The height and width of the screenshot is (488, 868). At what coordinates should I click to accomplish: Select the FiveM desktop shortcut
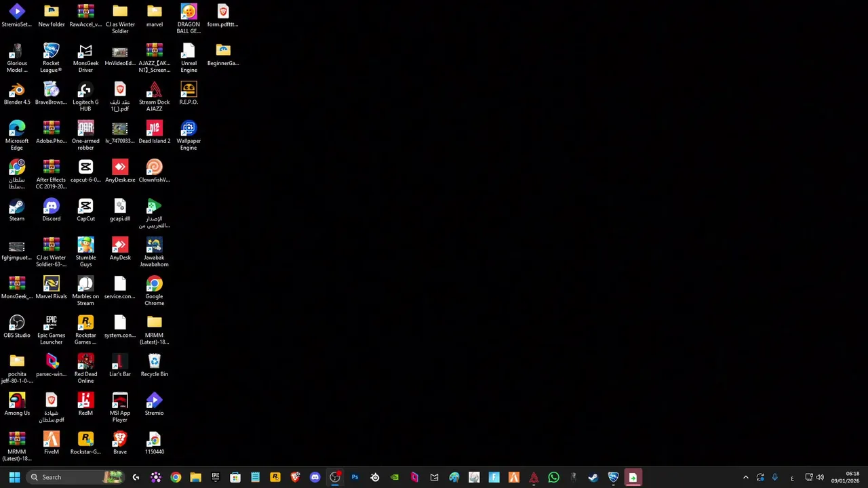(51, 443)
